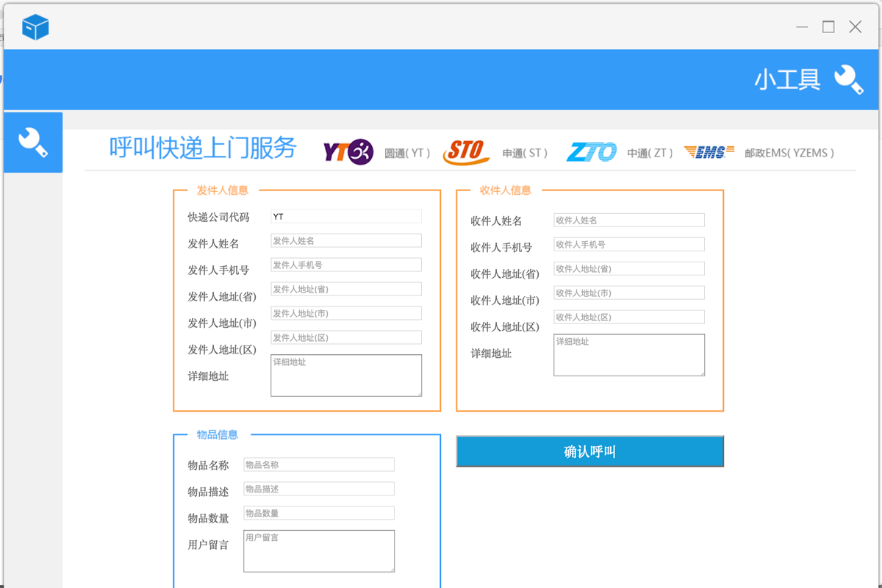Image resolution: width=882 pixels, height=588 pixels.
Task: Click the ZTO 中通 courier logo
Action: (x=592, y=152)
